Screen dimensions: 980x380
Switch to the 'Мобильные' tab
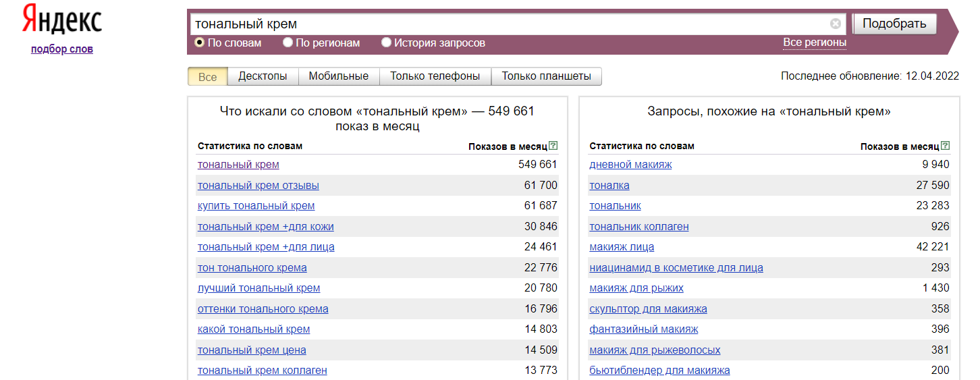click(x=339, y=76)
